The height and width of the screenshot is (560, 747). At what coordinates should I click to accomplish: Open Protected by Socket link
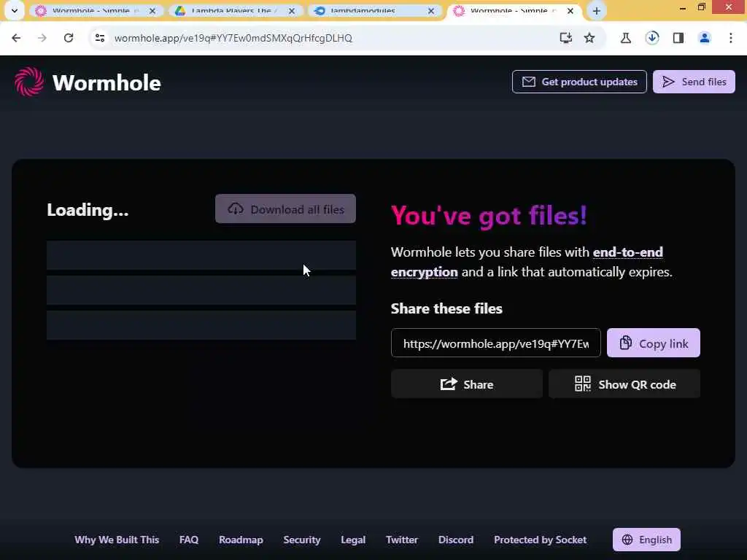click(x=541, y=540)
